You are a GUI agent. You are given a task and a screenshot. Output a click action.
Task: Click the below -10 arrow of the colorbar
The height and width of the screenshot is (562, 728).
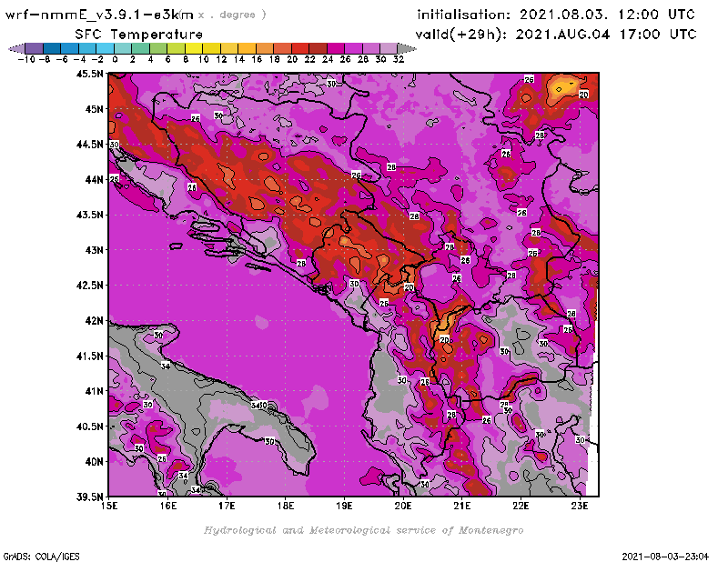click(x=16, y=48)
